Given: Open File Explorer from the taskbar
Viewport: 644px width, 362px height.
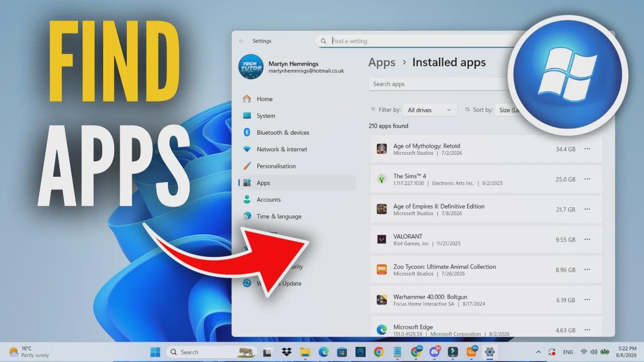Looking at the screenshot, I should pyautogui.click(x=305, y=352).
